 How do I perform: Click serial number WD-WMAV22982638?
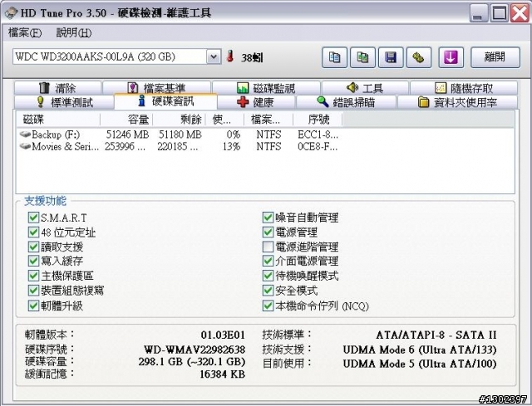click(x=195, y=349)
